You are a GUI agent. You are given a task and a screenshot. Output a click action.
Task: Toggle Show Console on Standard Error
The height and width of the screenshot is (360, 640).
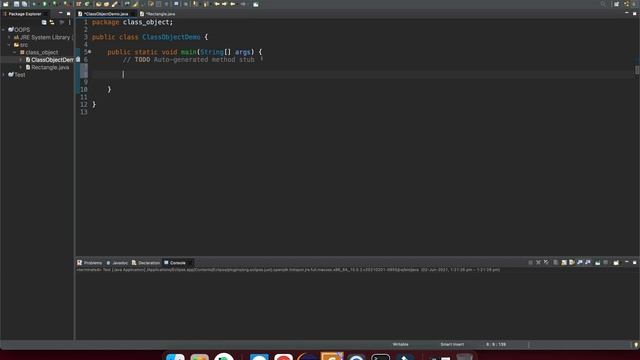[x=588, y=262]
